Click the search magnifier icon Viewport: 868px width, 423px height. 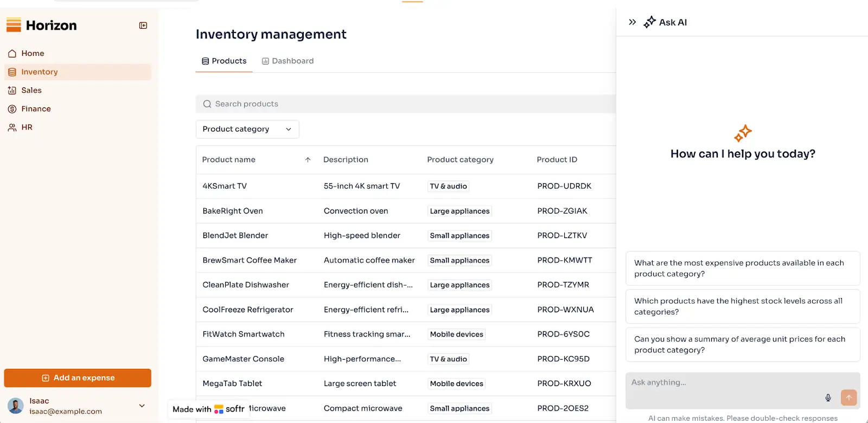click(207, 104)
